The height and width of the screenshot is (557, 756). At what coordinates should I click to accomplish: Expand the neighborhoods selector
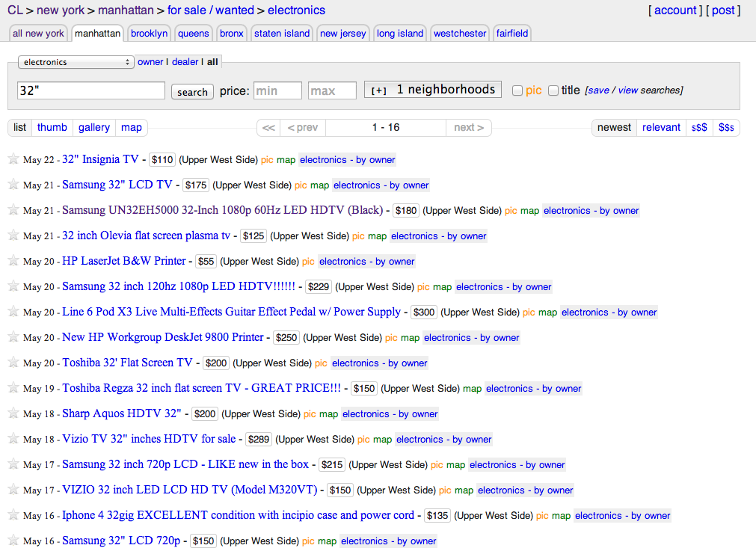[x=432, y=90]
